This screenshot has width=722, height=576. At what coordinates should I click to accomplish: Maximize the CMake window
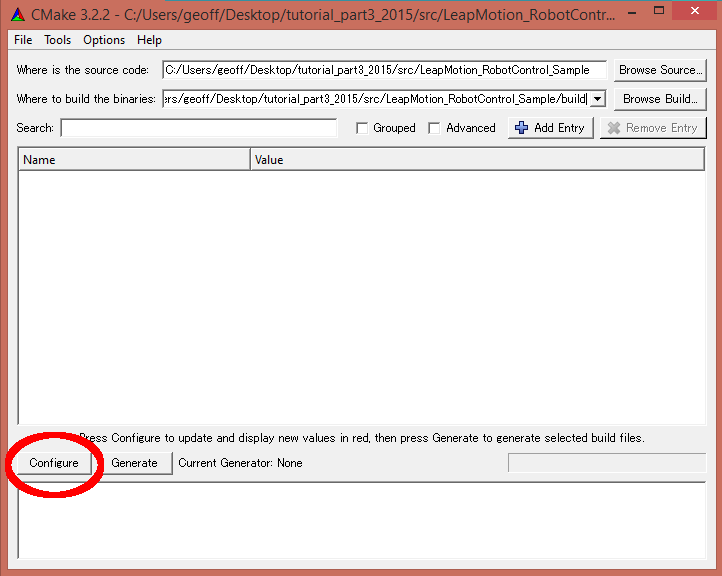pyautogui.click(x=659, y=11)
